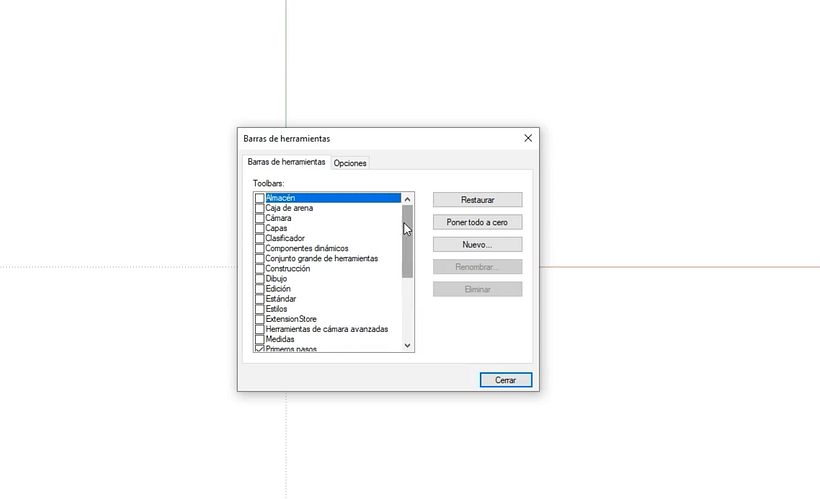Click the list scroll down arrow
The width and height of the screenshot is (820, 499).
tap(407, 345)
